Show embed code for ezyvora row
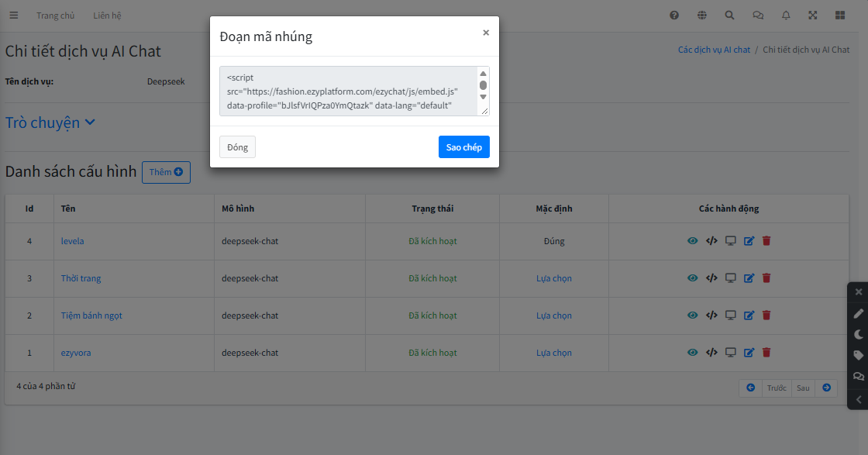The image size is (868, 455). (x=712, y=353)
